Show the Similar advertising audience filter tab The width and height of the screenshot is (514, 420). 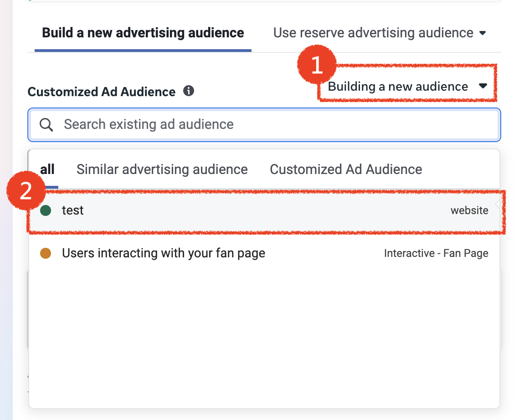tap(162, 169)
